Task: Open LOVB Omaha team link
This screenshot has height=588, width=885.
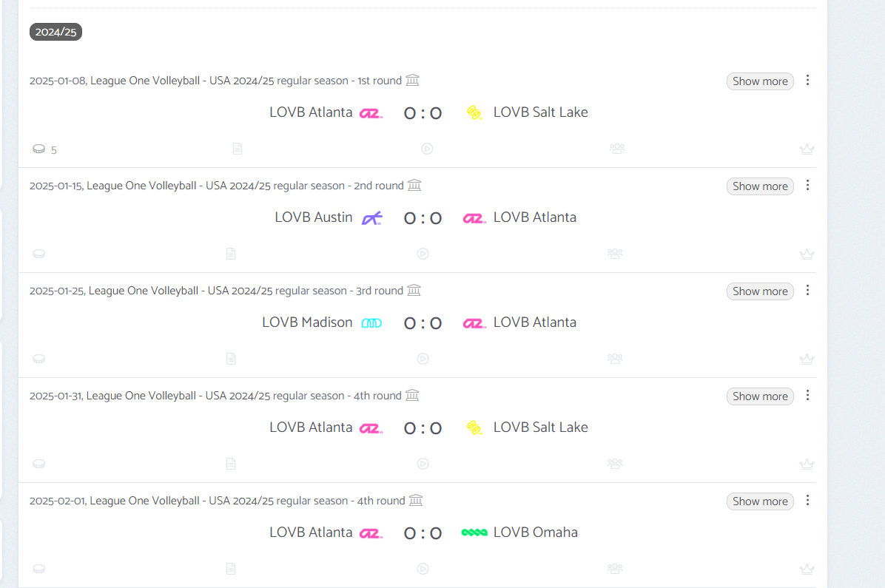Action: (535, 532)
